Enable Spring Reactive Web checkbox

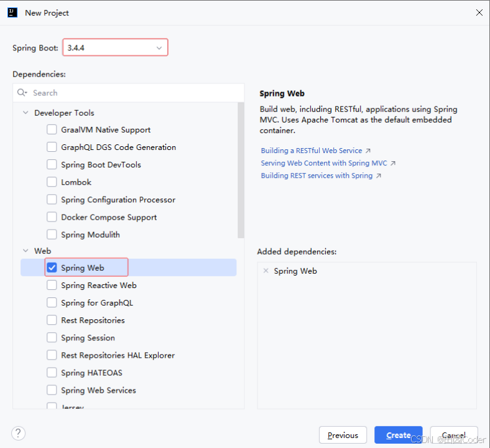[52, 285]
